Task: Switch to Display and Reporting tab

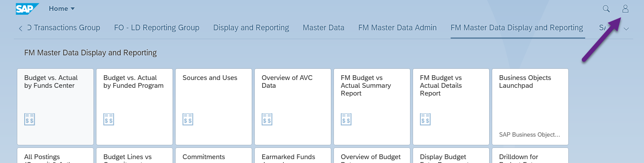Action: click(x=251, y=28)
